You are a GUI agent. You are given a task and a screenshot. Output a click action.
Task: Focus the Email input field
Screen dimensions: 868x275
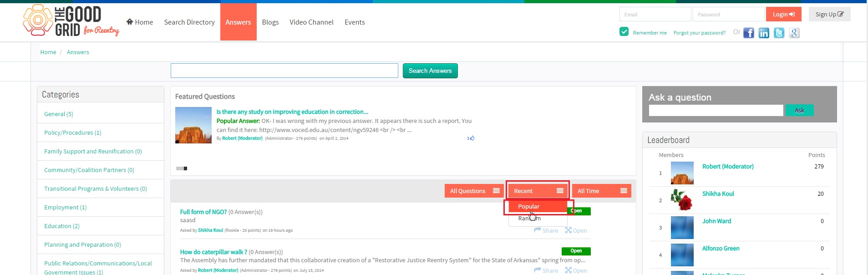(655, 14)
